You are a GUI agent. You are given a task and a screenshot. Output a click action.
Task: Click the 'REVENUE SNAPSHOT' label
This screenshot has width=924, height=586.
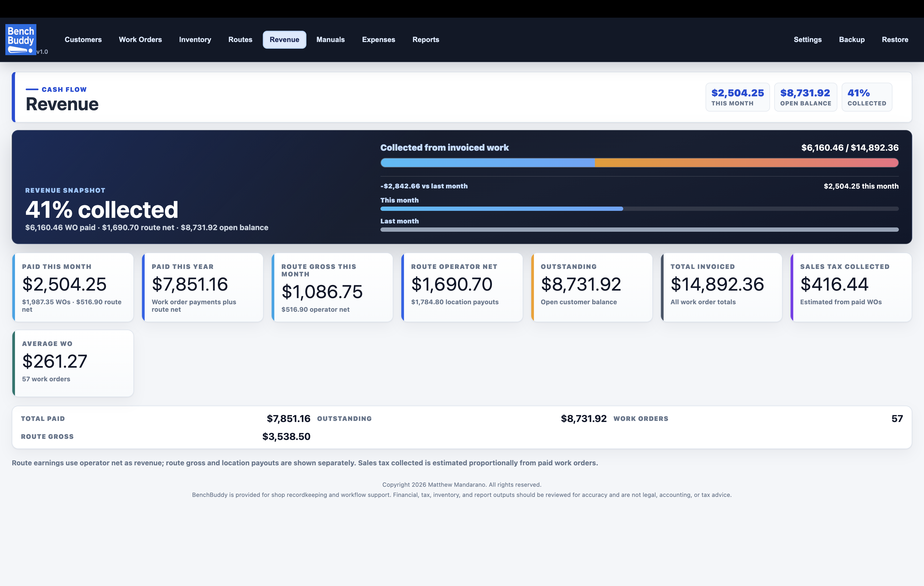pyautogui.click(x=65, y=191)
